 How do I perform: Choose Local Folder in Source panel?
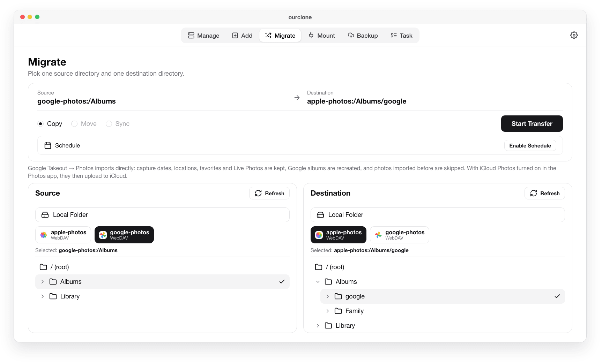coord(162,215)
